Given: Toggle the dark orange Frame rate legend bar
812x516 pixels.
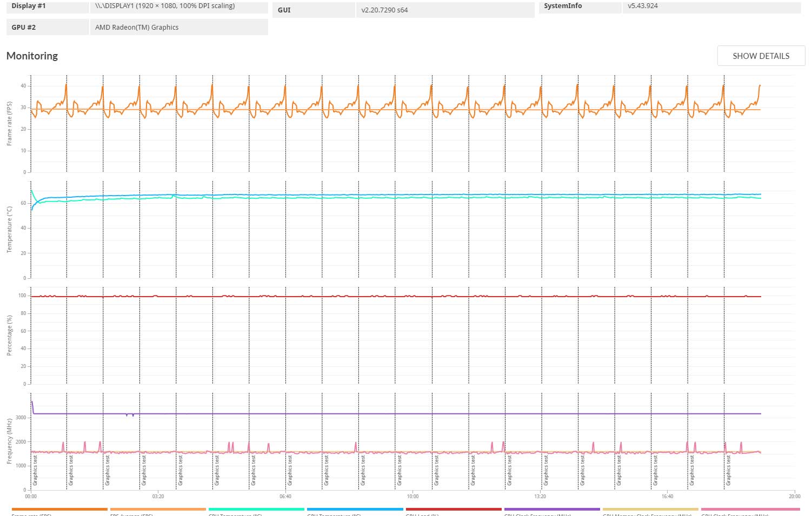Looking at the screenshot, I should click(x=59, y=509).
